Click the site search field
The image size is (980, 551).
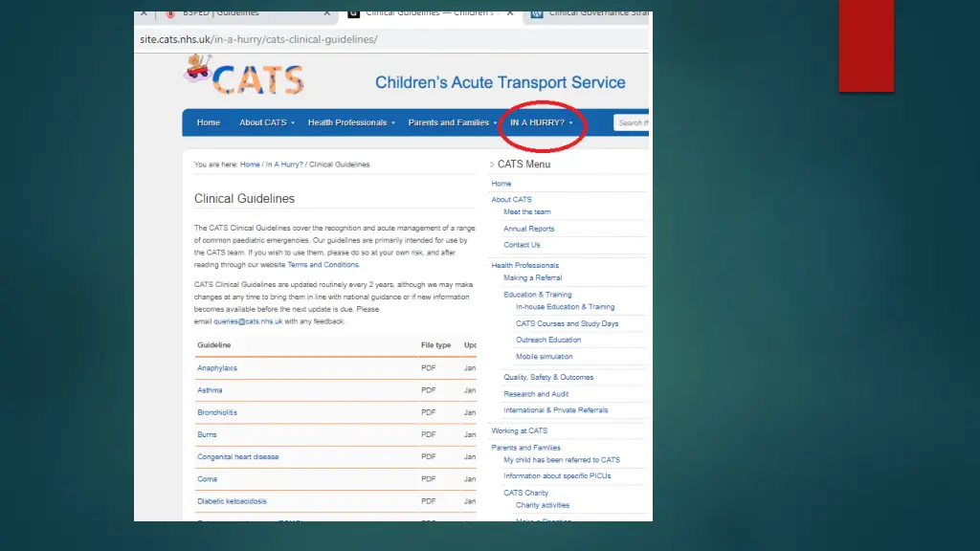tap(632, 123)
